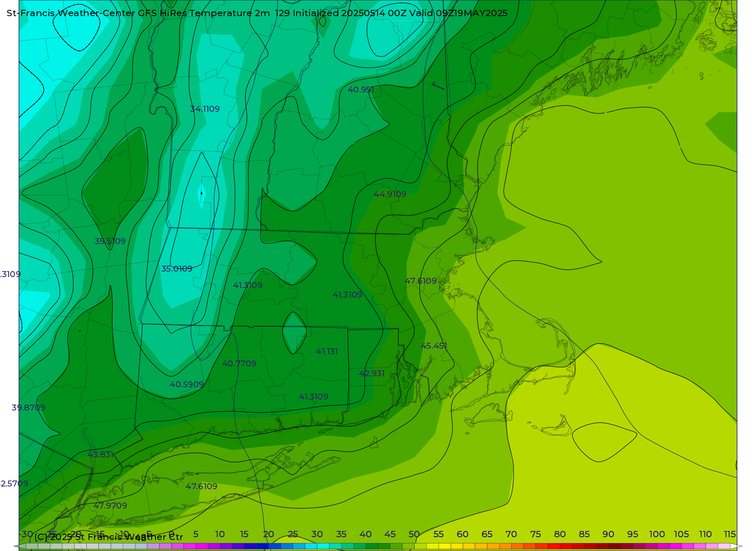Click the 40.951 temperature value

[x=361, y=90]
